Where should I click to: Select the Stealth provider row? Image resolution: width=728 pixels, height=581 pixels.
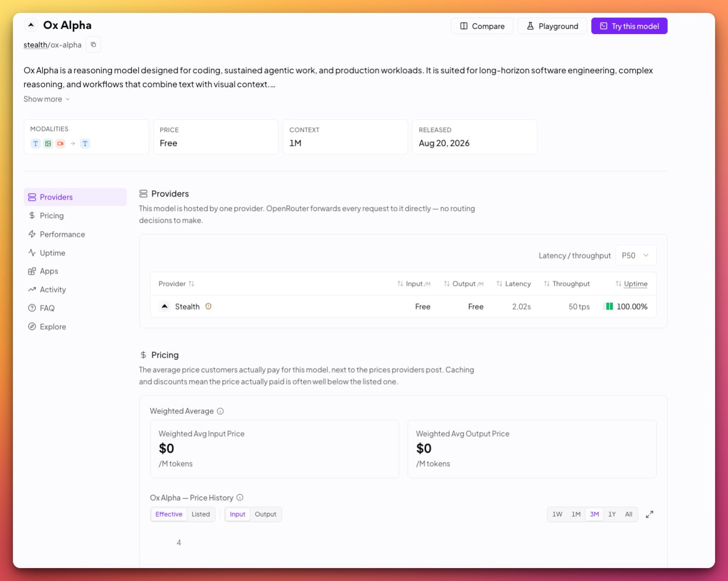point(403,306)
